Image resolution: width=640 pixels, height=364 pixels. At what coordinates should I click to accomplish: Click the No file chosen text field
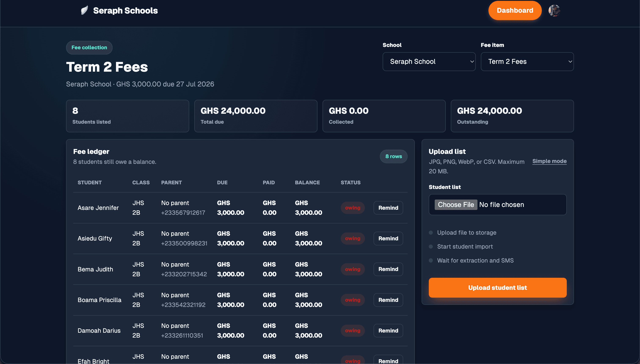[502, 205]
